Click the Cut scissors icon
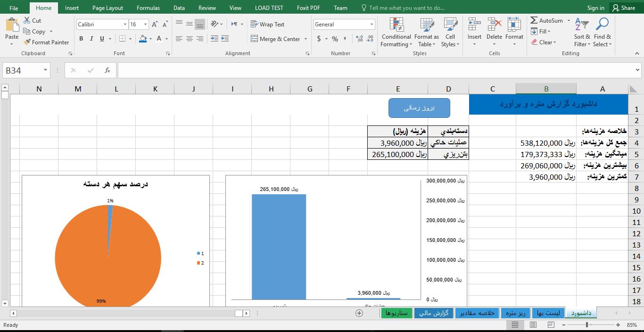 [27, 21]
